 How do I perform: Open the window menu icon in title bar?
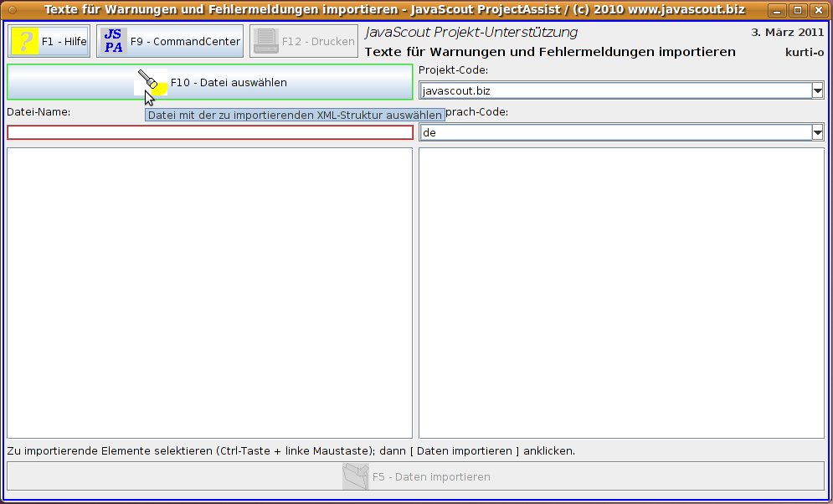[x=12, y=10]
